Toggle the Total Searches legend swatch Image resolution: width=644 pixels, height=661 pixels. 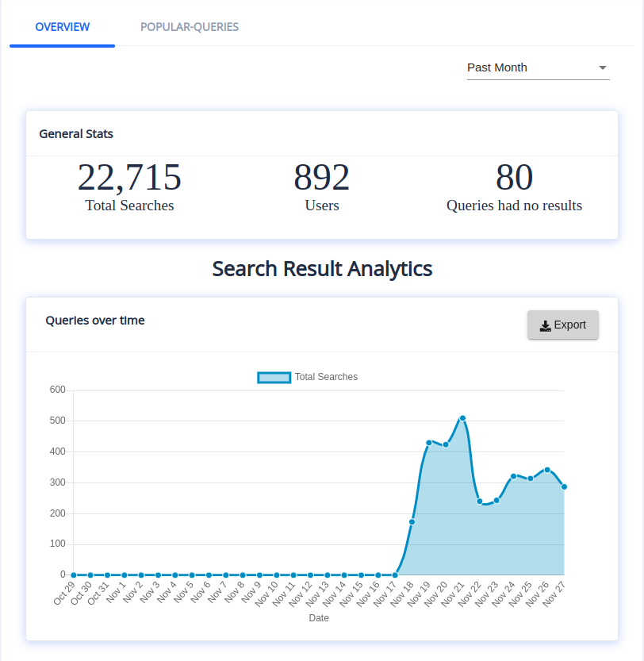coord(274,377)
